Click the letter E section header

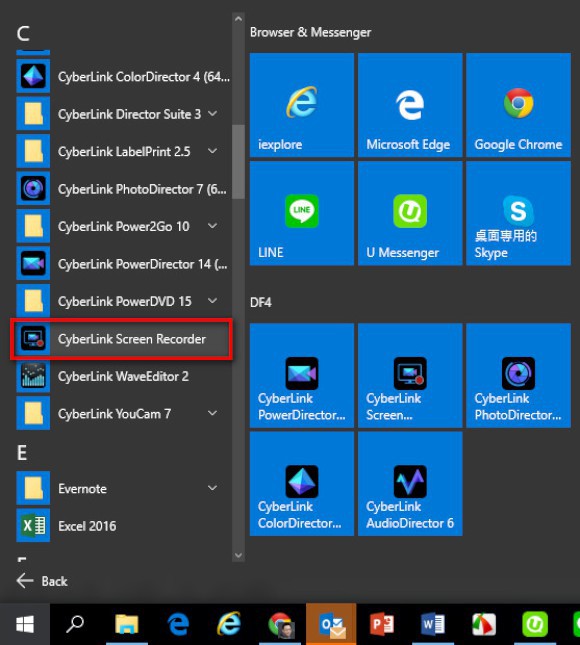click(22, 452)
